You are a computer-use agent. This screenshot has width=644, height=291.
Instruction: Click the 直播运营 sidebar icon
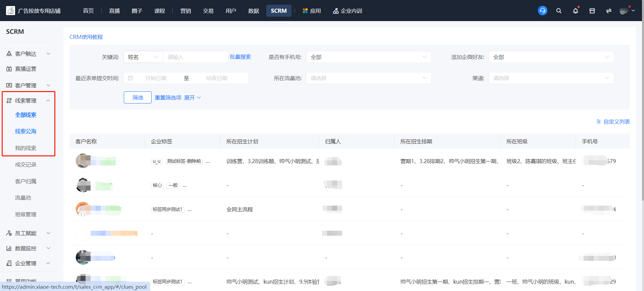(x=9, y=69)
